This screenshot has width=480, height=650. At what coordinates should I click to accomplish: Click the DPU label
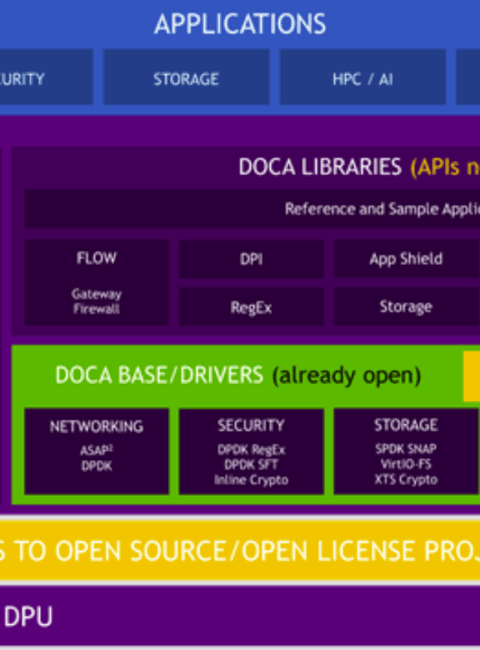click(x=29, y=617)
